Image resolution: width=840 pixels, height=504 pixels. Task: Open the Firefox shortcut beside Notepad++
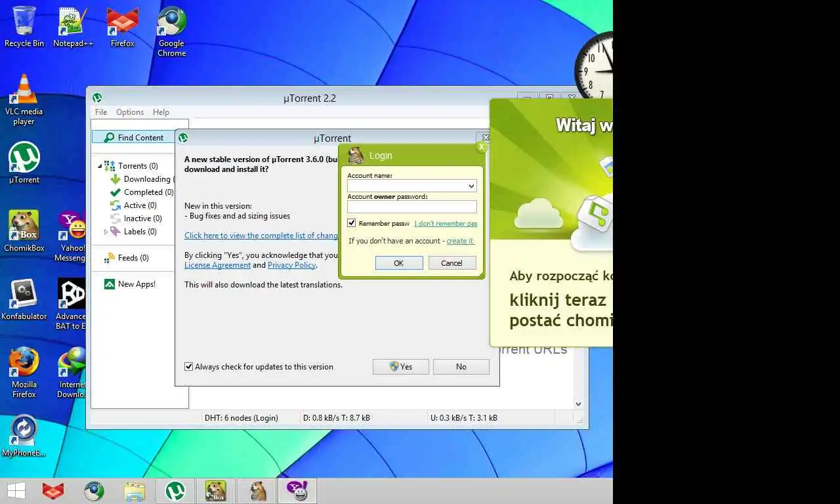tap(122, 26)
